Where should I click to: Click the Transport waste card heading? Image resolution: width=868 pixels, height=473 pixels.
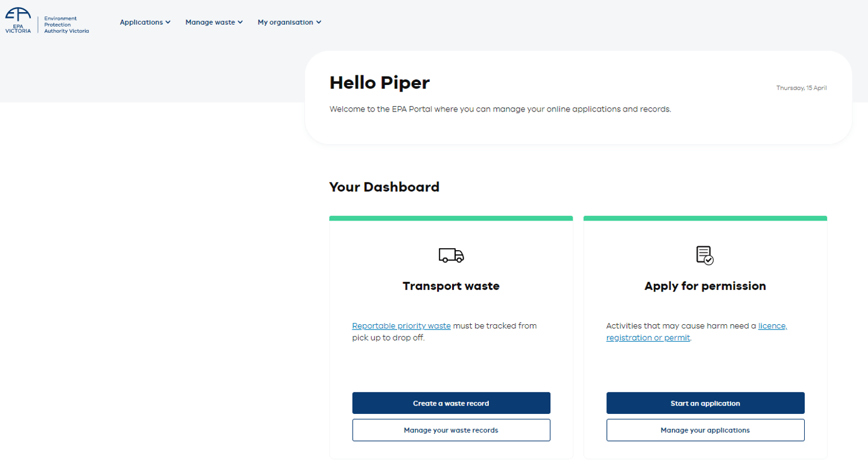[x=450, y=286]
